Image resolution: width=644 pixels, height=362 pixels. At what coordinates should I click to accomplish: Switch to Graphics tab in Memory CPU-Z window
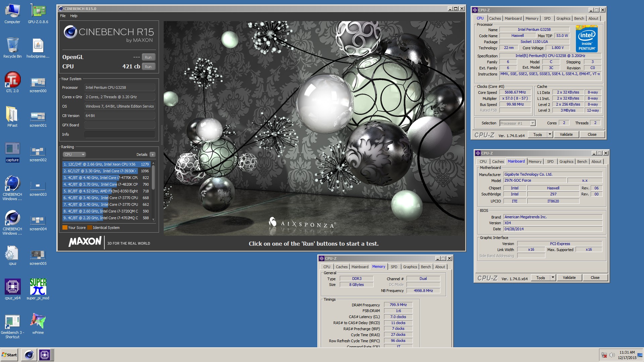tap(410, 267)
